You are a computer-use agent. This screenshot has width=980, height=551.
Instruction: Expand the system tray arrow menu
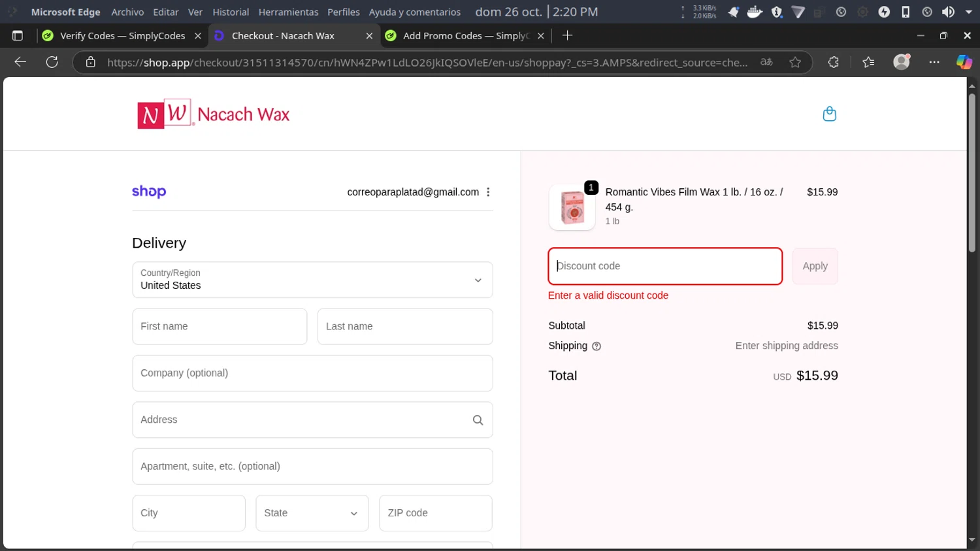(x=969, y=12)
